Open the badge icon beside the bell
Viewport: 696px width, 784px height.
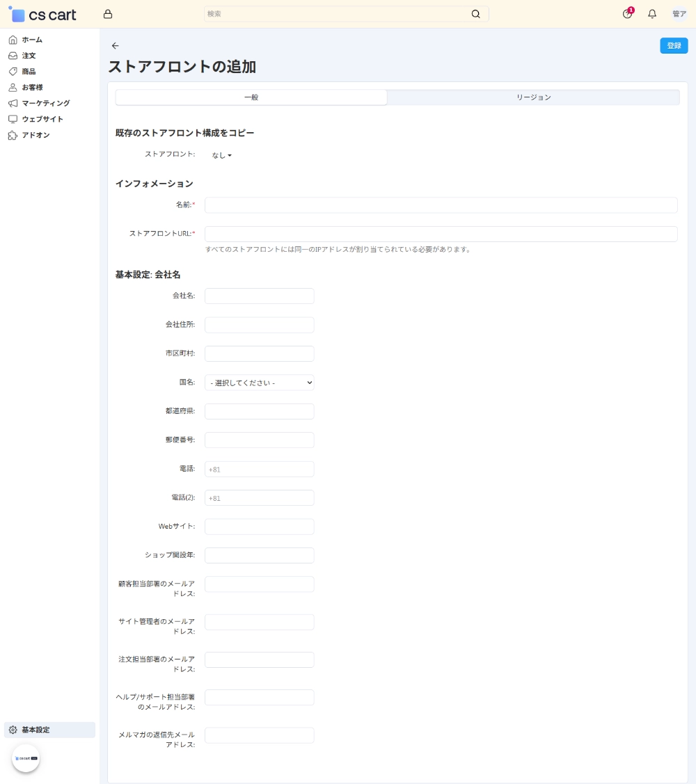click(628, 14)
